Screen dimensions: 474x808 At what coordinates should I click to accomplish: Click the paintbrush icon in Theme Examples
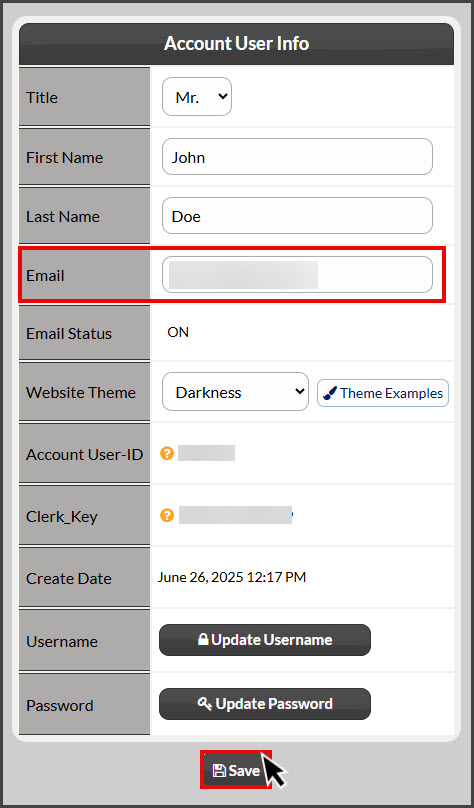point(330,394)
